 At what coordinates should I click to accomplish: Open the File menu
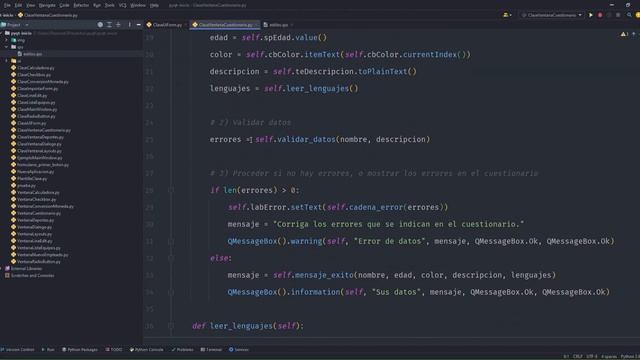point(7,5)
